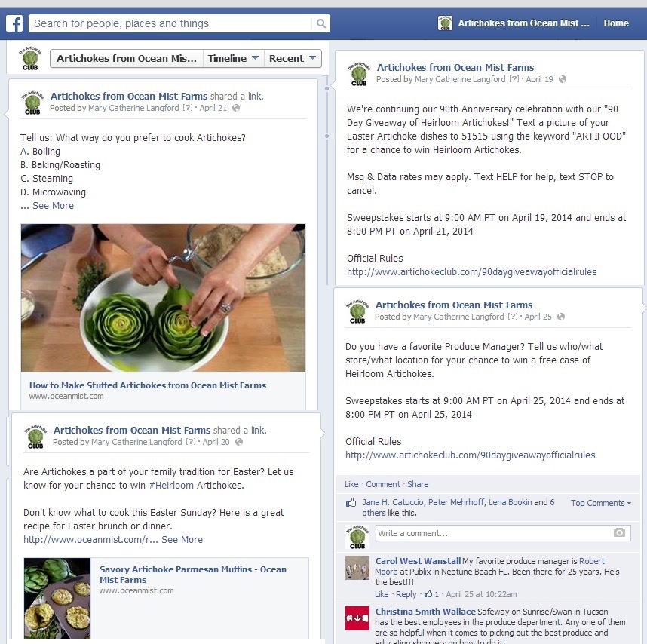Click the thumbs-up icon beside Jana H. Catuccio
Screen dimensions: 647x644
tap(351, 502)
